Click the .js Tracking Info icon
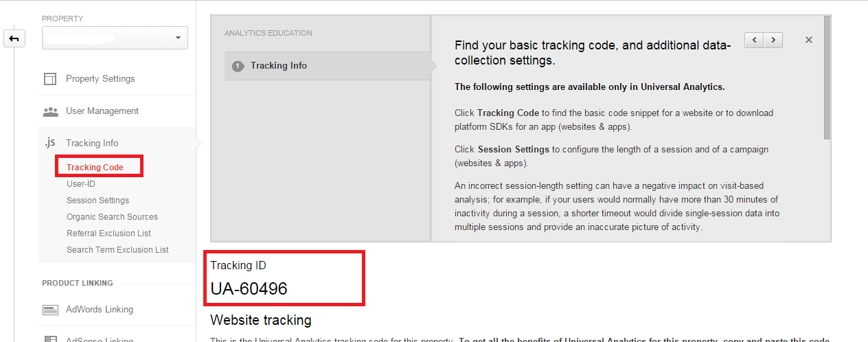Image resolution: width=868 pixels, height=342 pixels. pos(49,143)
